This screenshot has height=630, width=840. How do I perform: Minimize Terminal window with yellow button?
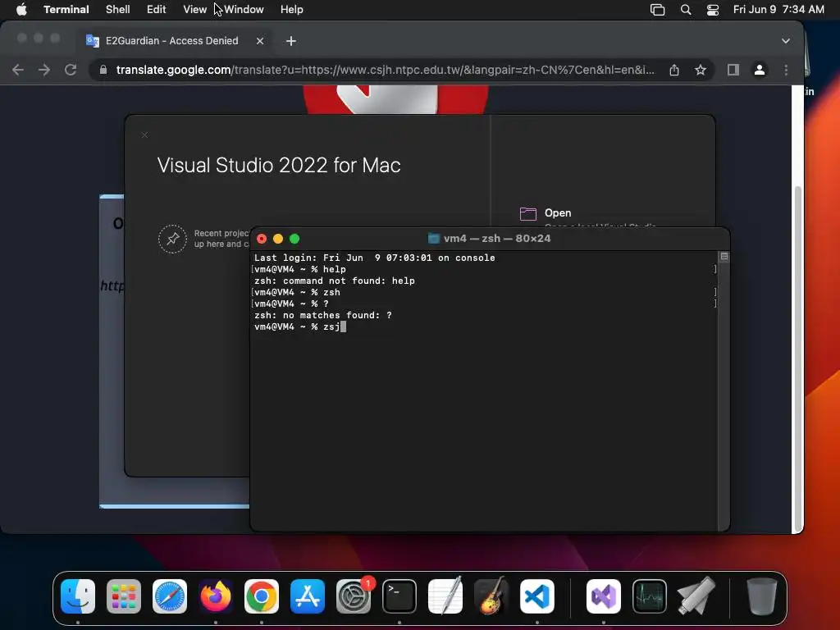pyautogui.click(x=277, y=239)
